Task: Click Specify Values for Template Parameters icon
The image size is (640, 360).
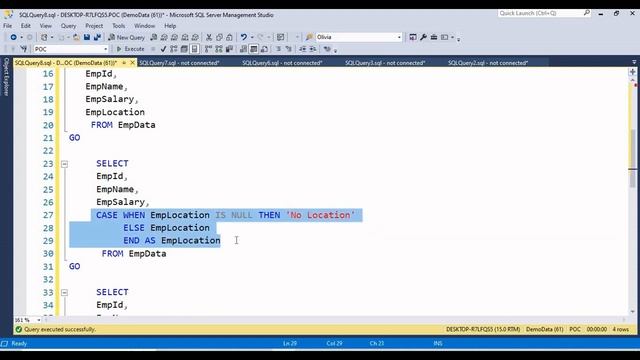Action: (327, 49)
